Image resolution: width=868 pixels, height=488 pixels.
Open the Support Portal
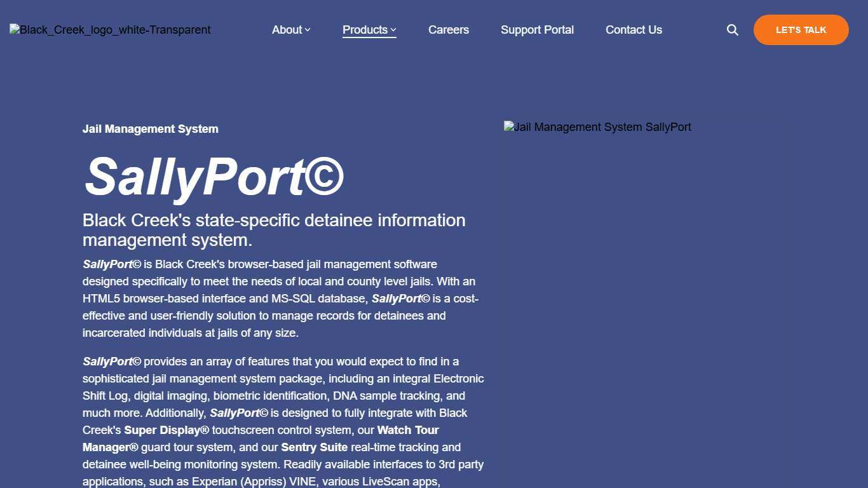[537, 30]
